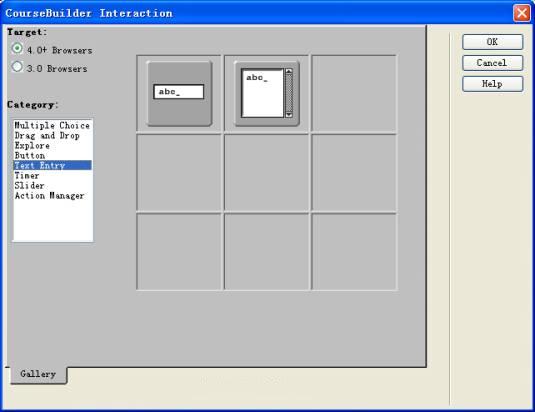Click the Cancel button
This screenshot has height=412, width=535.
[x=492, y=63]
